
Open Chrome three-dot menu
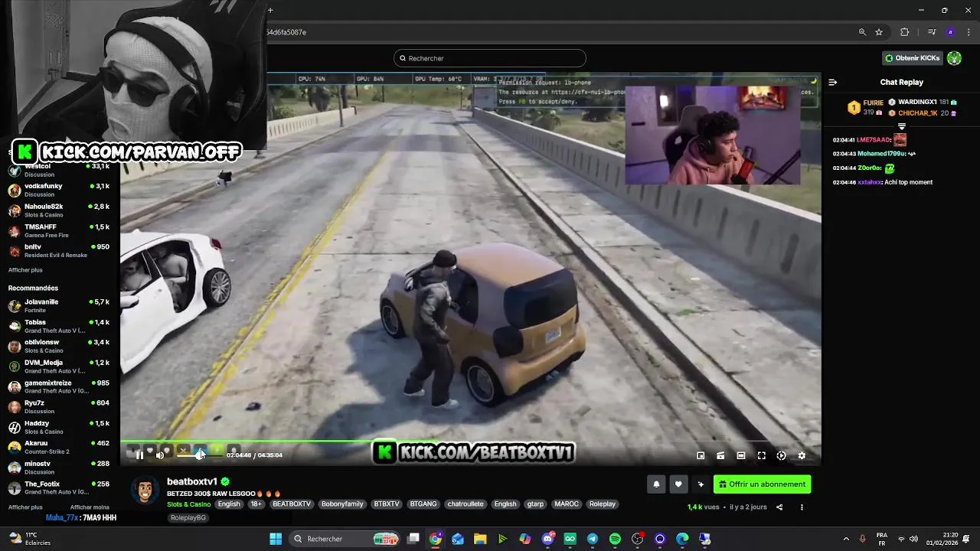click(x=967, y=32)
